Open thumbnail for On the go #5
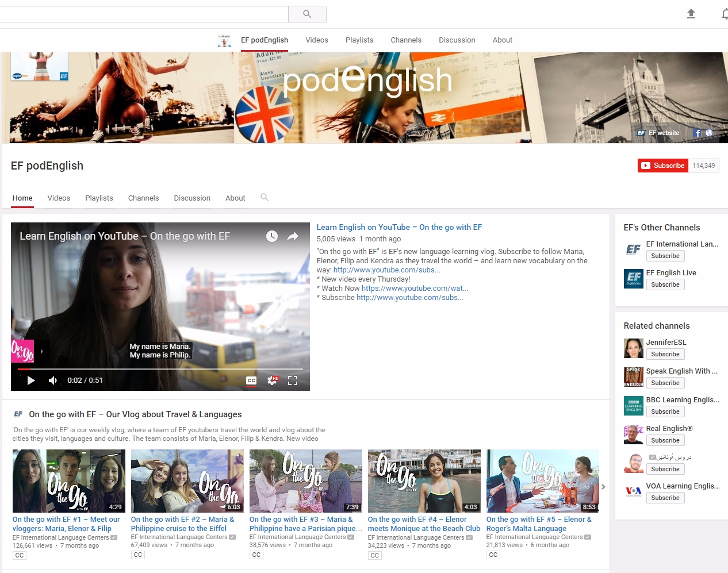The width and height of the screenshot is (728, 573). click(x=543, y=481)
